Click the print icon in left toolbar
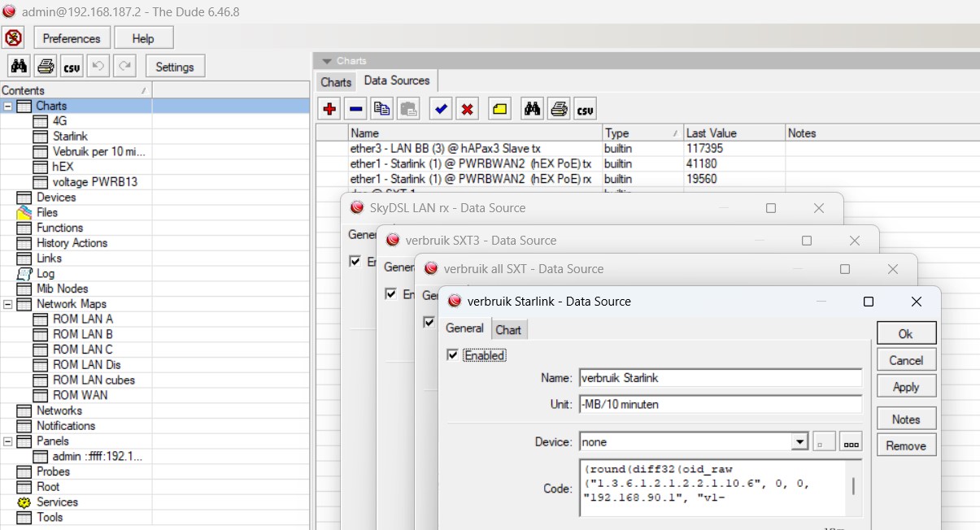 tap(46, 67)
